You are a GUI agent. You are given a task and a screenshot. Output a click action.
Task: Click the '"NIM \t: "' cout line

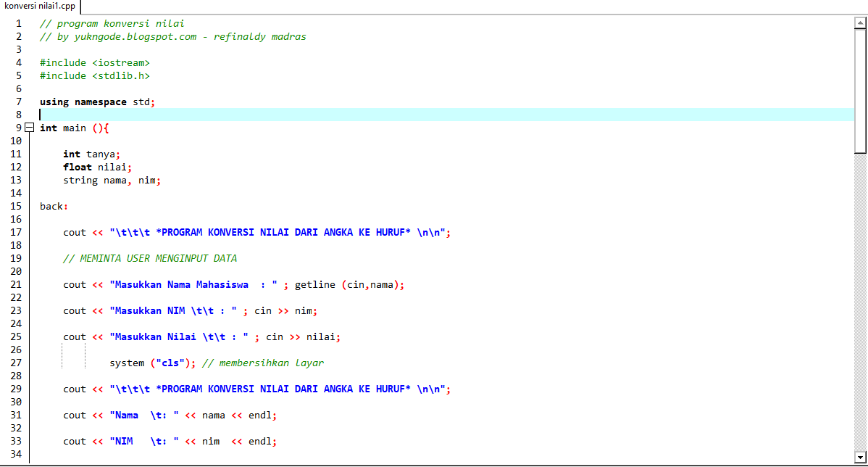(x=170, y=442)
